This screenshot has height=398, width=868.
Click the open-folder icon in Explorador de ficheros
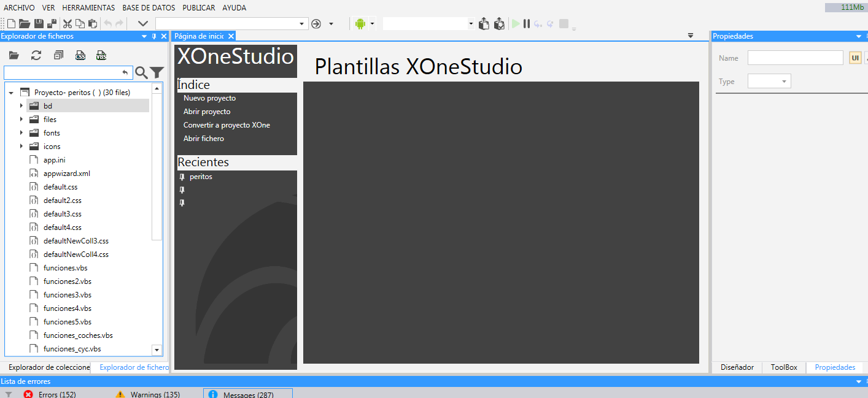[x=14, y=55]
